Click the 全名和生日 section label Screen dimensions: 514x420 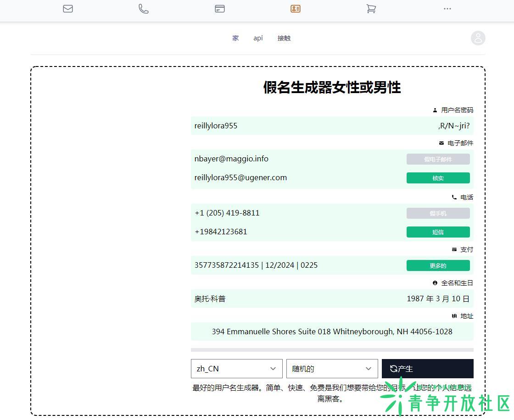[457, 283]
